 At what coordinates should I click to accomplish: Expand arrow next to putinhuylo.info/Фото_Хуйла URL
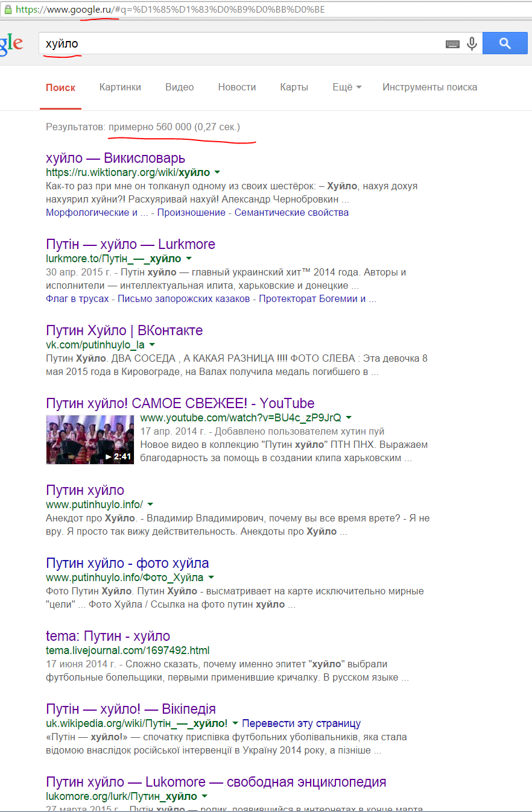211,578
